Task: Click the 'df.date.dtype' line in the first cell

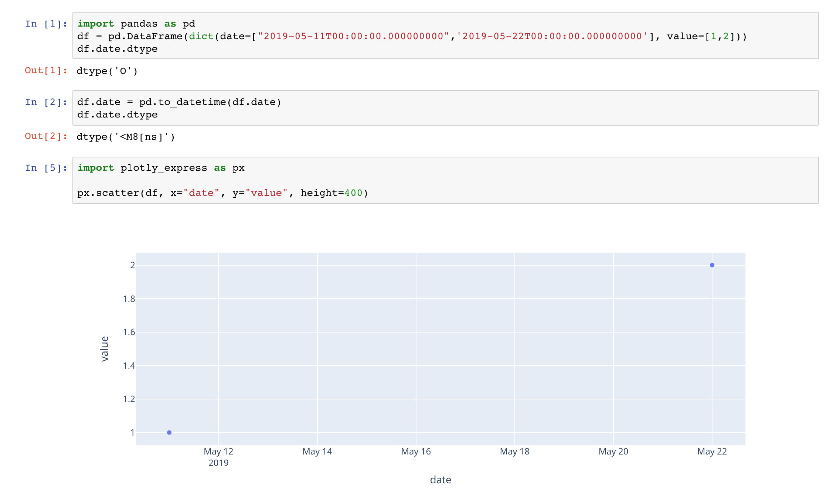Action: [x=117, y=49]
